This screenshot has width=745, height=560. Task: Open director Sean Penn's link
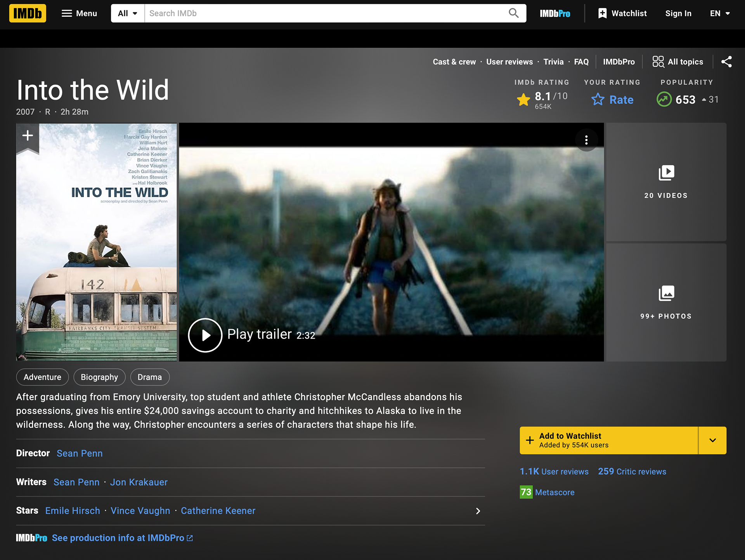(x=80, y=453)
